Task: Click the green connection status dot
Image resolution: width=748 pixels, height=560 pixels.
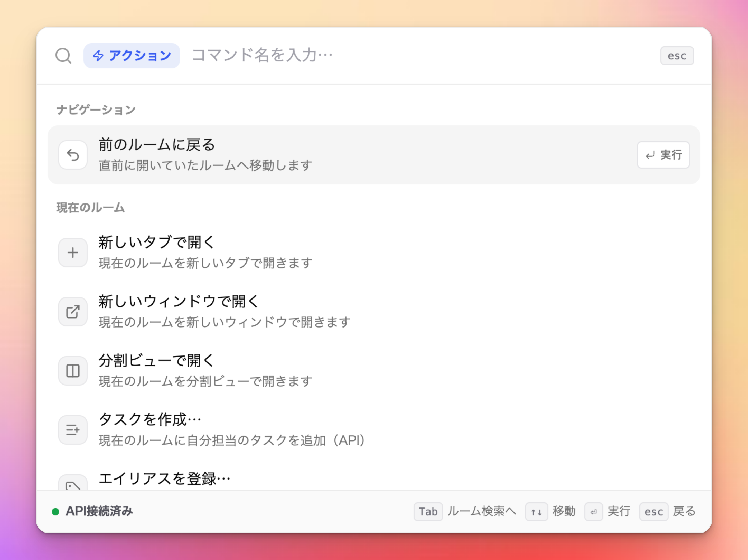Action: pos(55,512)
